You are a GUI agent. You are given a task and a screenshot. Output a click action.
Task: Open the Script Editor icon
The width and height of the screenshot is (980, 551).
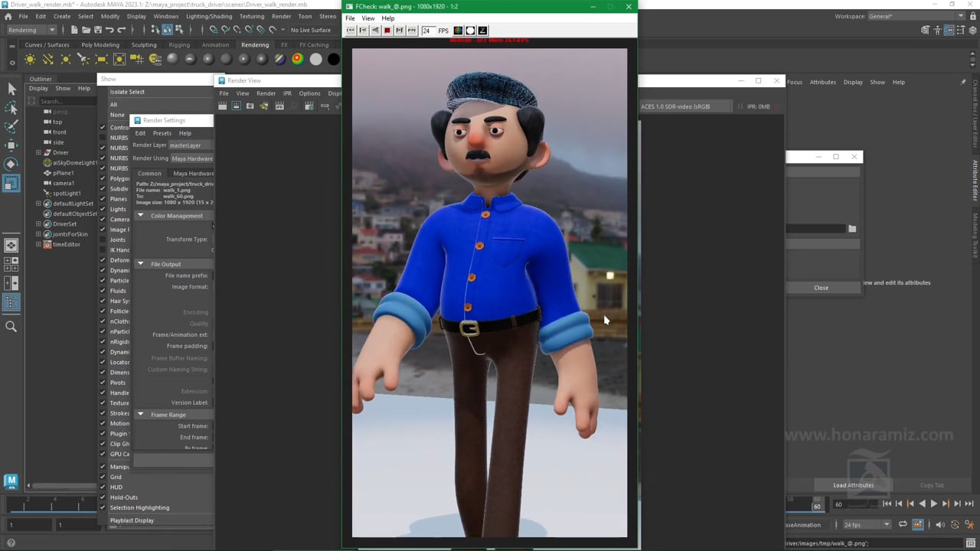971,543
